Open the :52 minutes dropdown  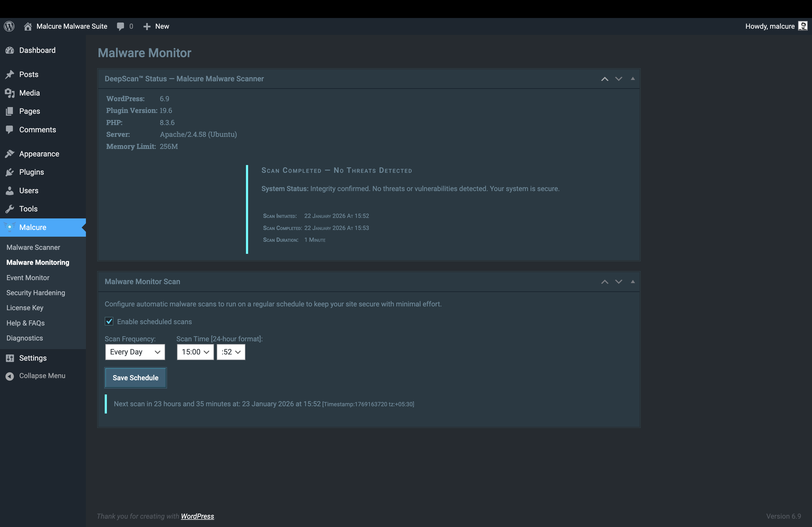[231, 352]
